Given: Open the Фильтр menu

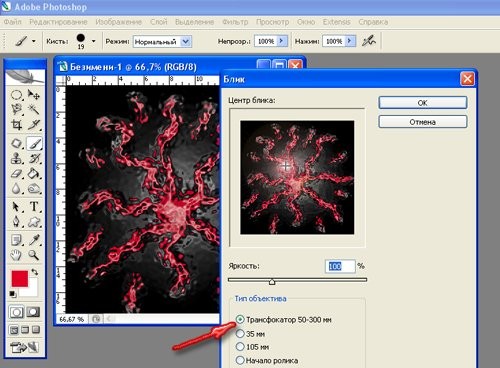Looking at the screenshot, I should point(235,22).
